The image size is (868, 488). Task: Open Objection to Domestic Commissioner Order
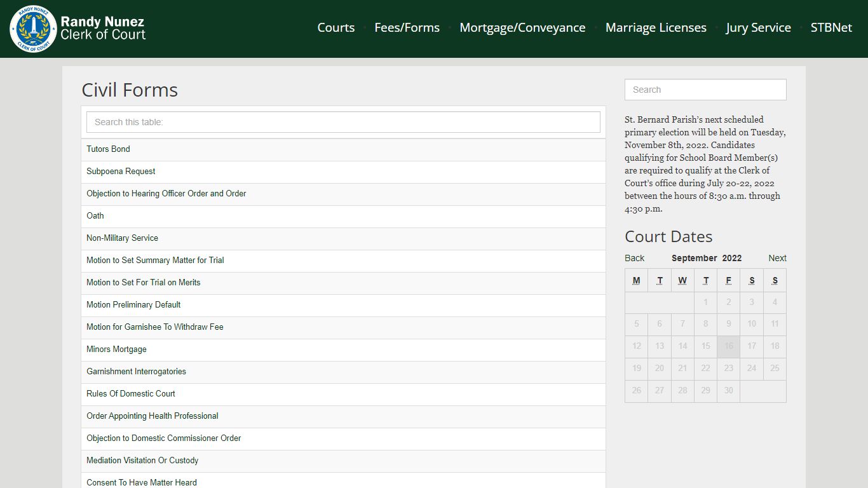tap(164, 438)
